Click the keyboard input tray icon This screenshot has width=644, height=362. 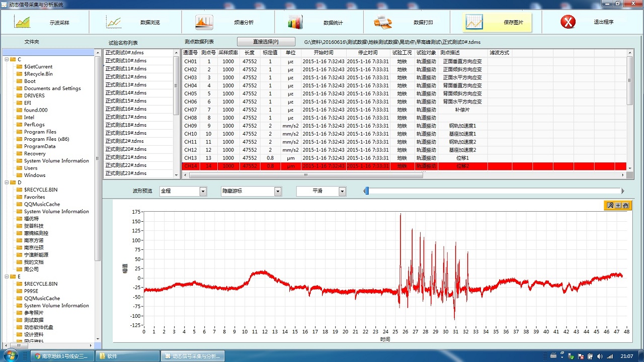tap(554, 356)
